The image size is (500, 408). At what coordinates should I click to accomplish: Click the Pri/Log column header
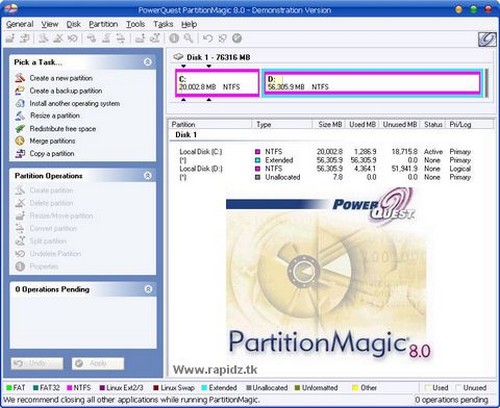coord(469,125)
